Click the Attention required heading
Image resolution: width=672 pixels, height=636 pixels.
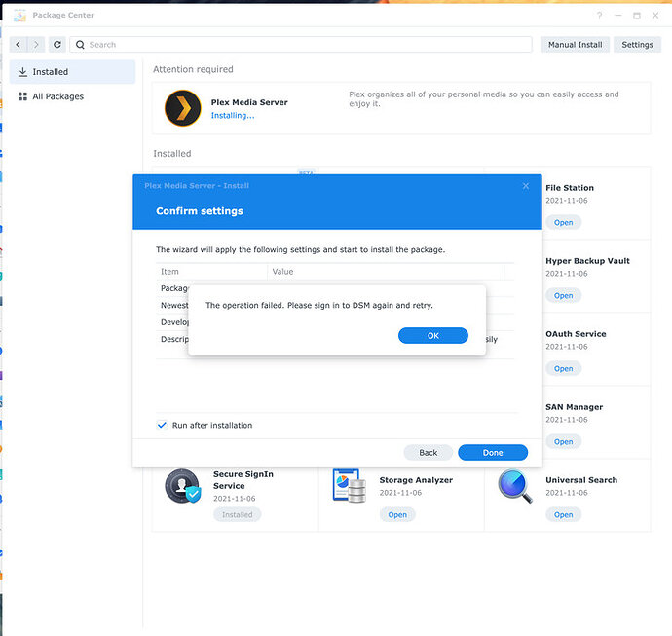[193, 69]
